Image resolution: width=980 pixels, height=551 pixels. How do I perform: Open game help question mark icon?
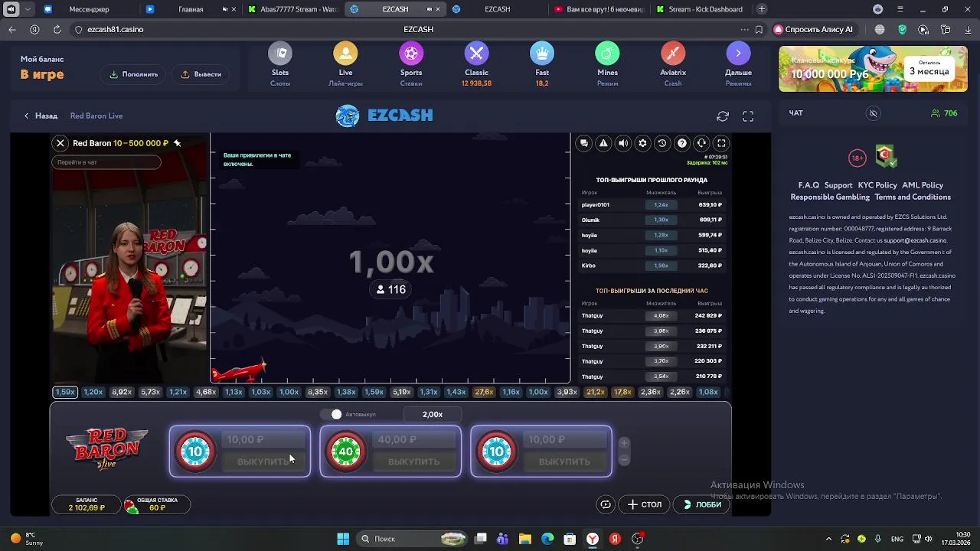tap(681, 143)
